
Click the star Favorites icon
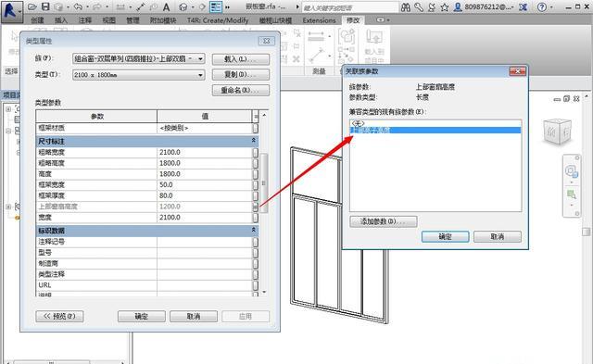click(x=445, y=6)
